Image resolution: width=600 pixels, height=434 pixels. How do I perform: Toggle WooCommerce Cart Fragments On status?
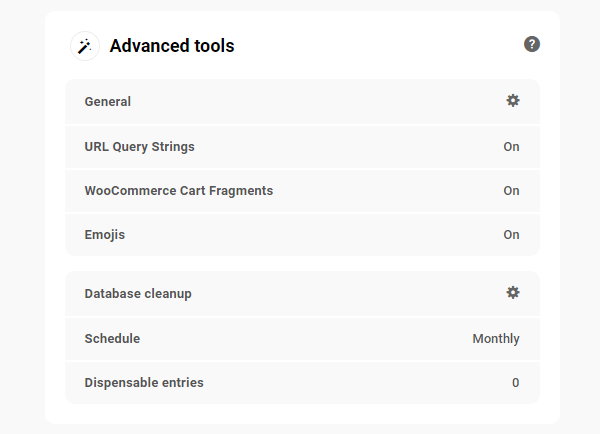click(511, 191)
